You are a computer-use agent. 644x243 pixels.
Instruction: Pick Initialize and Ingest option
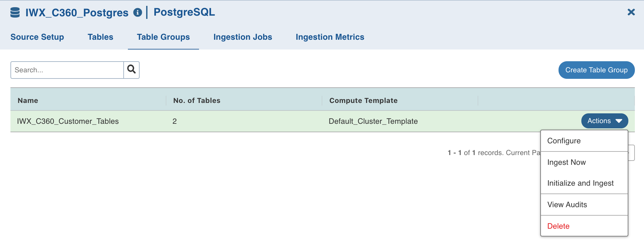click(x=580, y=183)
